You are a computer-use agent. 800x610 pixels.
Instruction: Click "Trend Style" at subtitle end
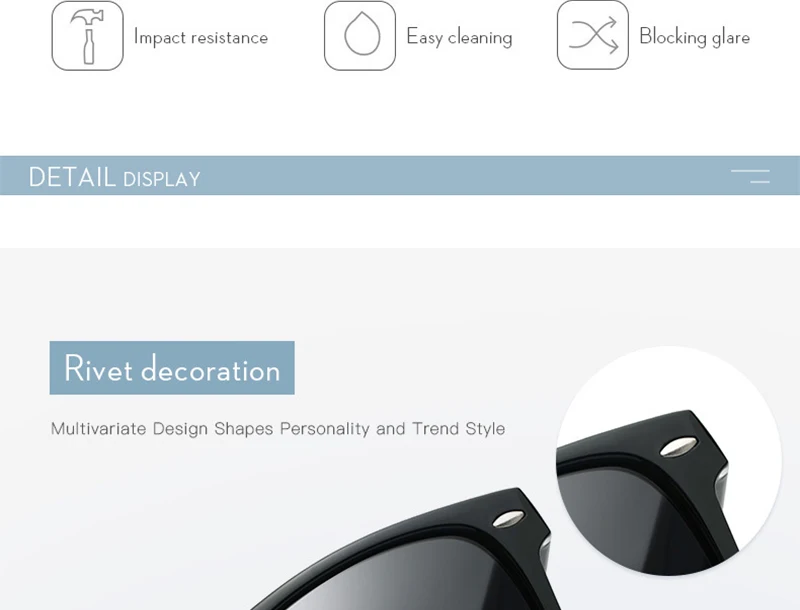click(459, 428)
